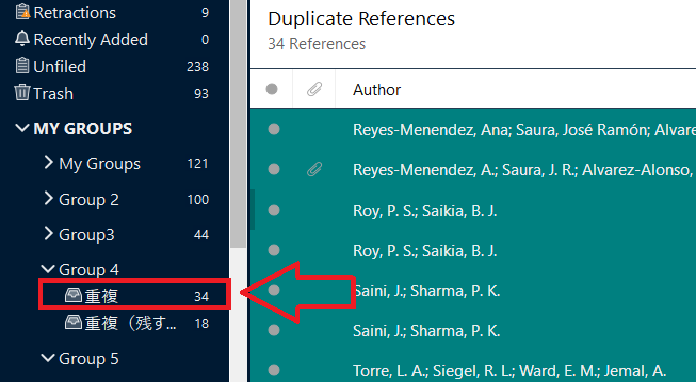
Task: Expand the Group3 group set
Action: pyautogui.click(x=48, y=233)
